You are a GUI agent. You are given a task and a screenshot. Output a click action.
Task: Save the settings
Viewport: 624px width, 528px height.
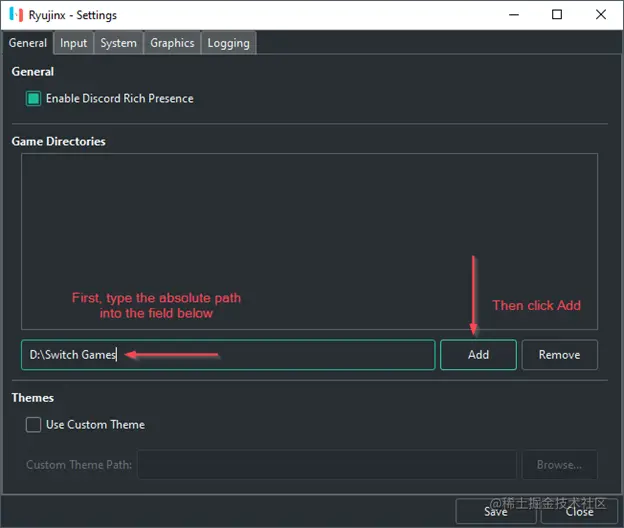(x=496, y=512)
